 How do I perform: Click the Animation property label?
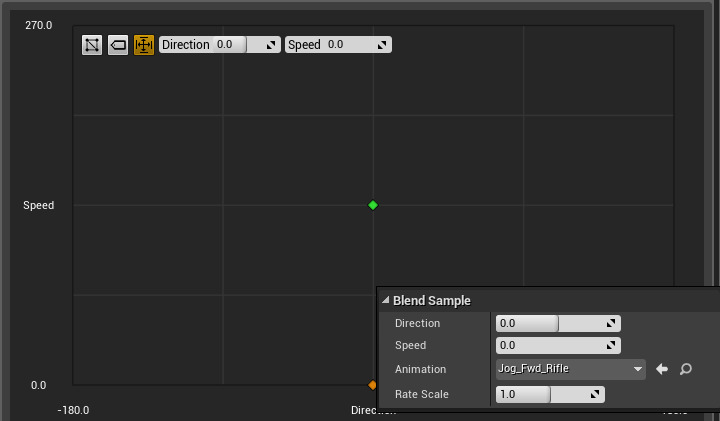click(421, 369)
